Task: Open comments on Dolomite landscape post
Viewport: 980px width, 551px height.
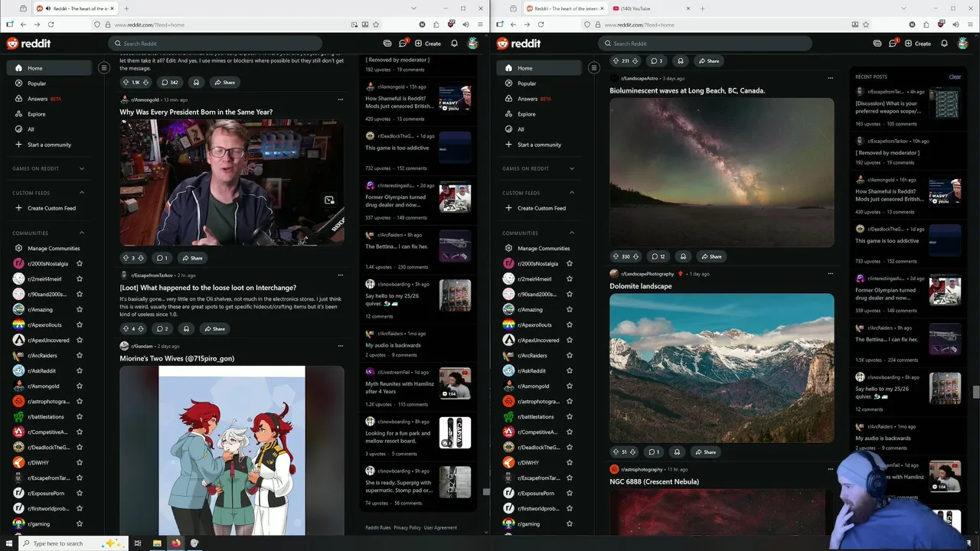Action: [653, 452]
